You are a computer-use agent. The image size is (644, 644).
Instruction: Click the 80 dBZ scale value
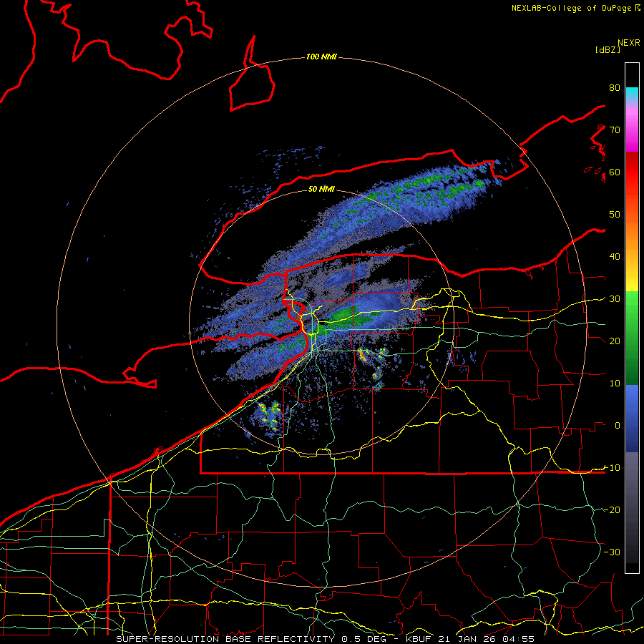(x=615, y=87)
